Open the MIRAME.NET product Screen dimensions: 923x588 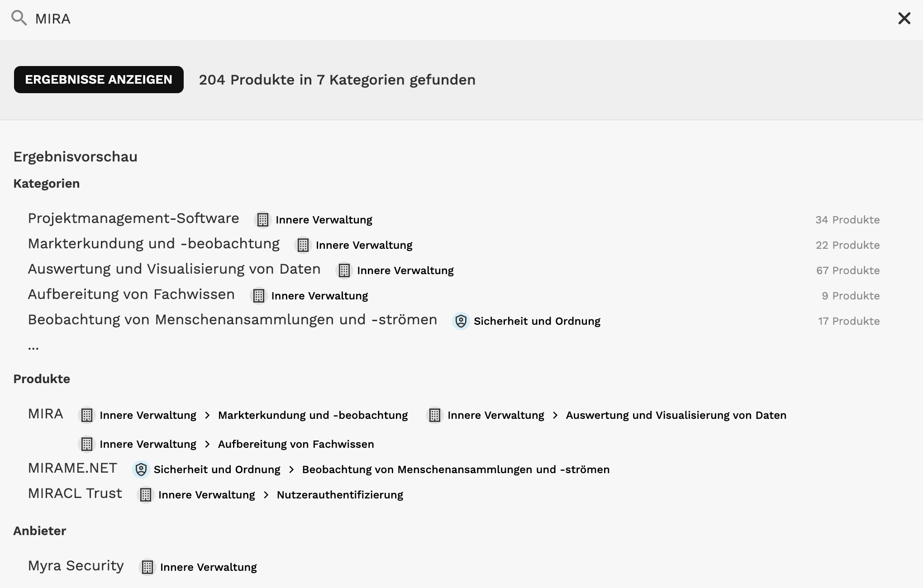pyautogui.click(x=72, y=468)
